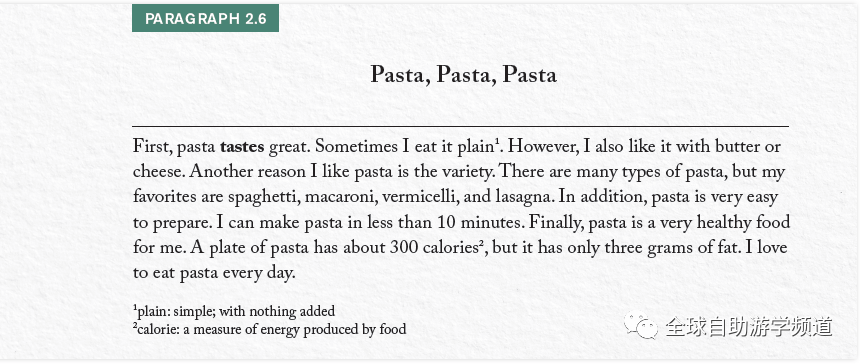Click the PARAGRAPH 2.6 green label
This screenshot has width=860, height=364.
tap(205, 18)
